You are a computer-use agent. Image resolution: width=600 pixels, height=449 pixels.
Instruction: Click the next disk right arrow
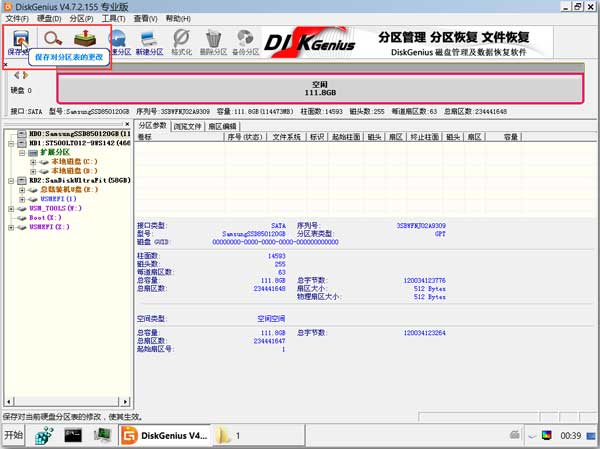click(x=25, y=75)
